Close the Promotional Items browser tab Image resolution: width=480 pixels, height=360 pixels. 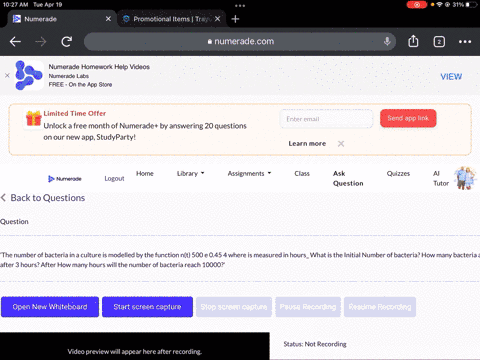point(218,19)
